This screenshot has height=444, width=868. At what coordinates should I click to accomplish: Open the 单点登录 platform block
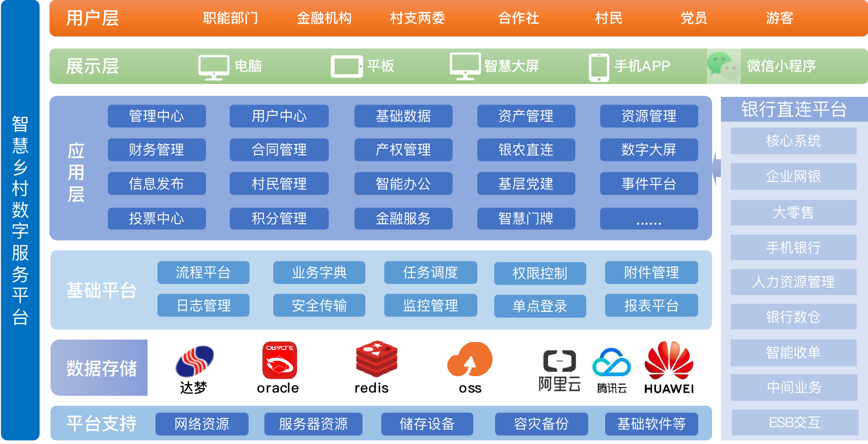coord(540,306)
